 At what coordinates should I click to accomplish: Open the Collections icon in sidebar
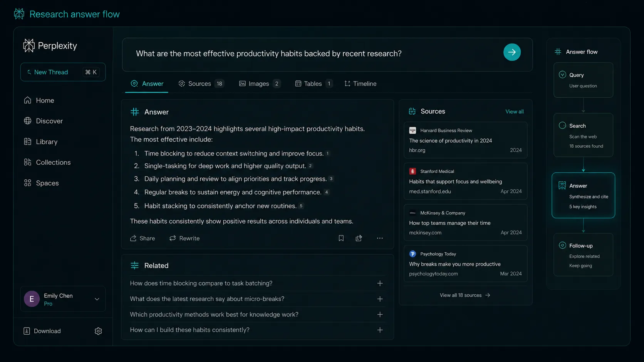[x=27, y=162]
